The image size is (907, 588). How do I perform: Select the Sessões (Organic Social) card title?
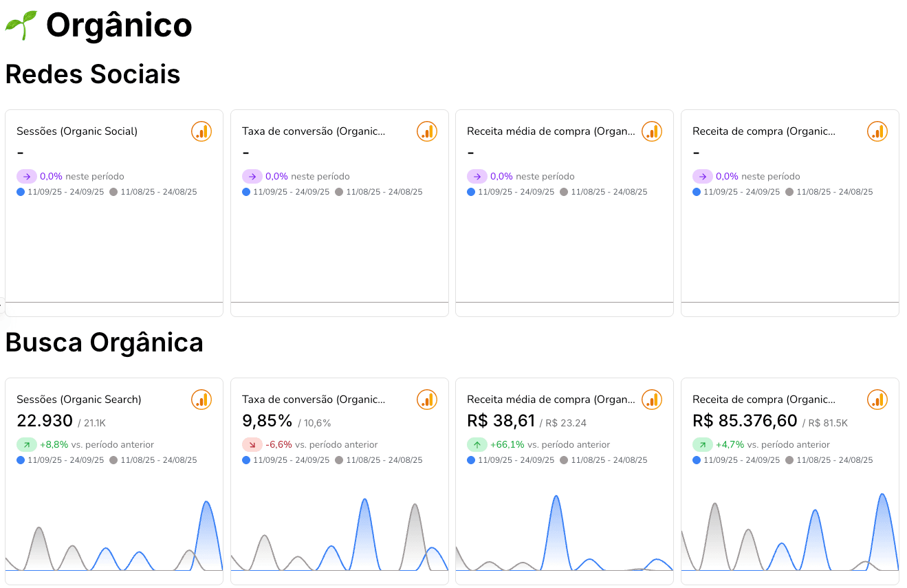click(77, 131)
